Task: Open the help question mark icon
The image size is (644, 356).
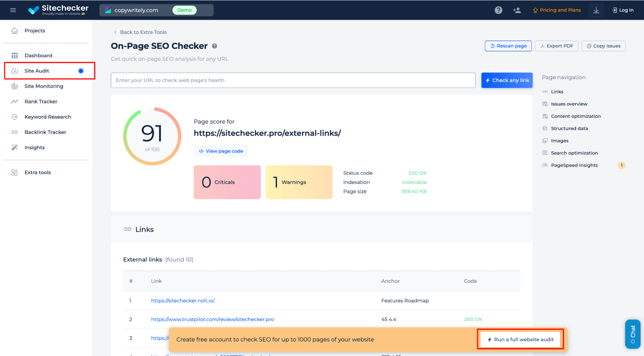Action: point(498,10)
